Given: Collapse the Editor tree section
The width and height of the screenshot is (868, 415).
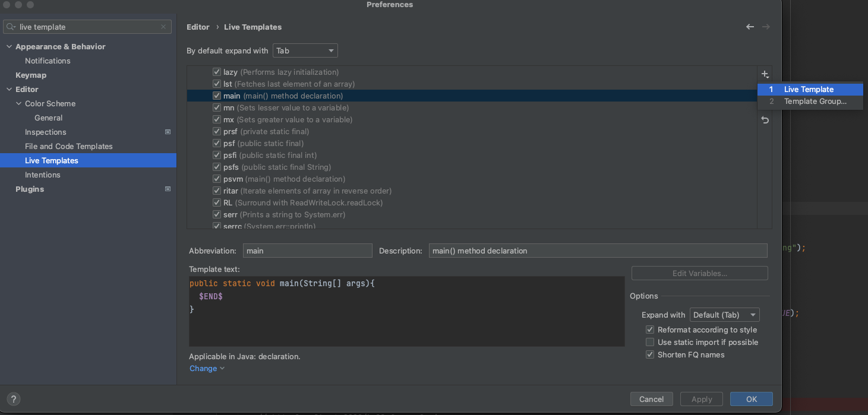Looking at the screenshot, I should 9,89.
